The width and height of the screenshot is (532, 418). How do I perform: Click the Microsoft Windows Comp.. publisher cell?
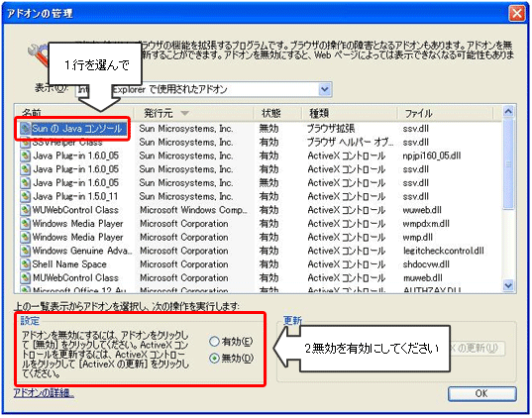(x=193, y=210)
